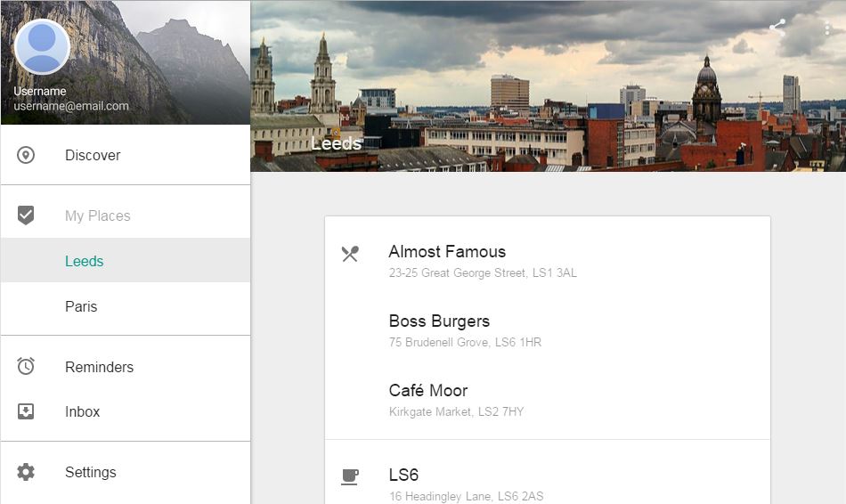Viewport: 846px width, 504px height.
Task: Click the Reminders alarm clock icon
Action: click(26, 367)
